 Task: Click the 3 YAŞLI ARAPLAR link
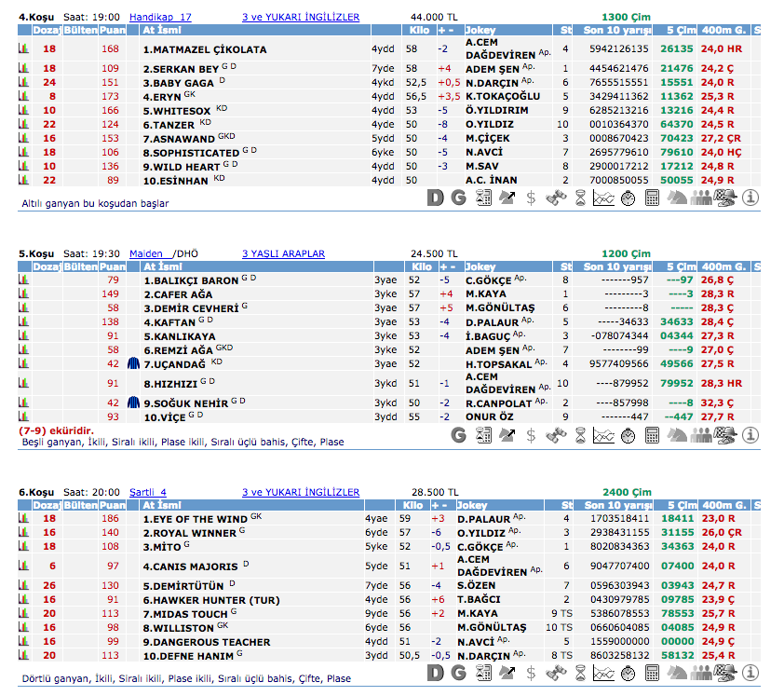coord(283,253)
